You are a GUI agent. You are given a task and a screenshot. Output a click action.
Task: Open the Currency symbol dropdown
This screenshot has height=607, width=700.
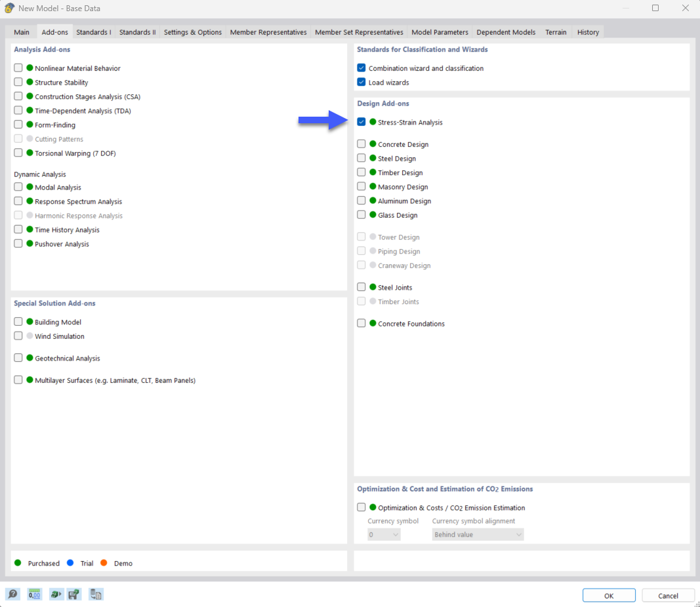click(x=383, y=534)
